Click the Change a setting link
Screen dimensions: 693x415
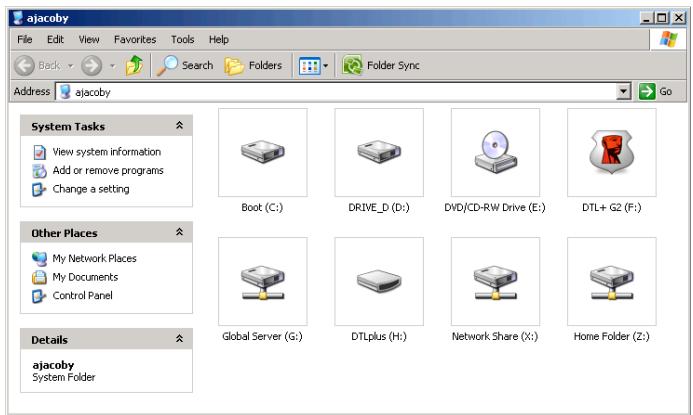(x=91, y=189)
